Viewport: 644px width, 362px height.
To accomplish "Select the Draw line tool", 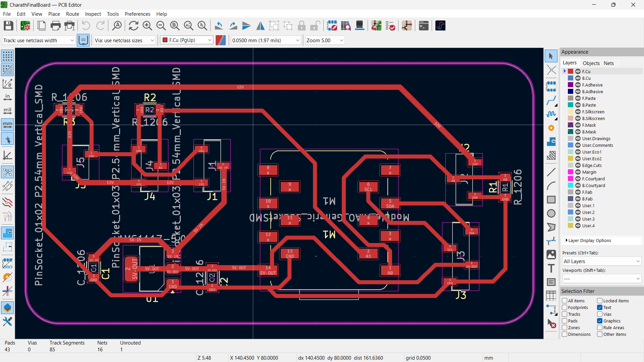I will click(x=551, y=172).
